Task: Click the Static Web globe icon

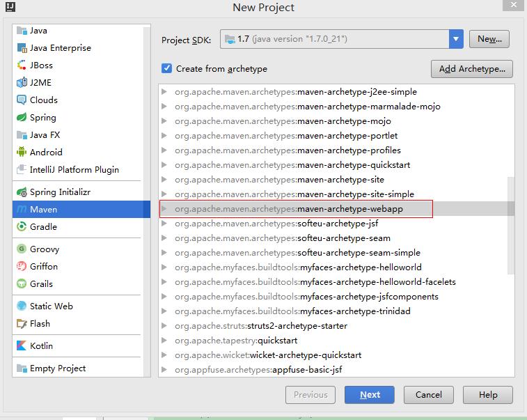Action: [x=22, y=306]
